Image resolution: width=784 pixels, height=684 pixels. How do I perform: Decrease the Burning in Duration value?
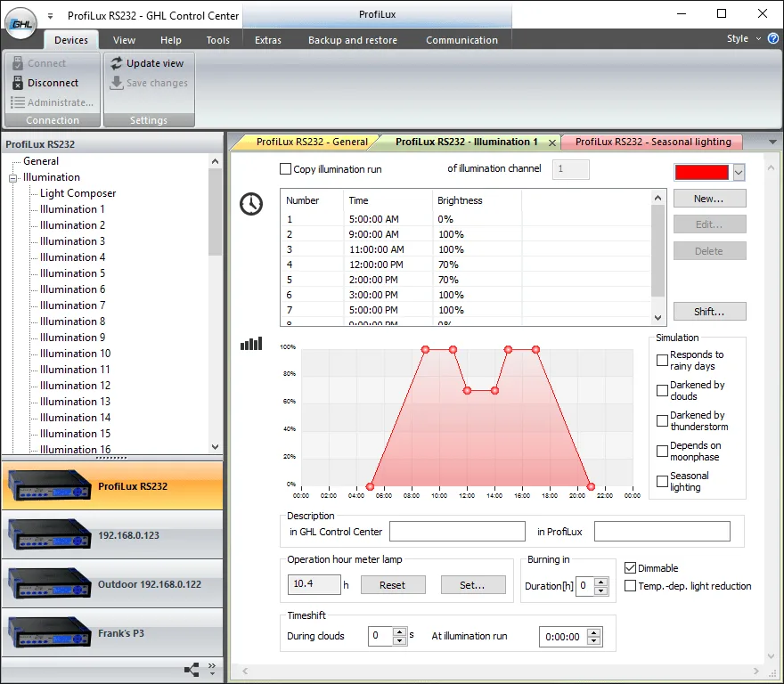click(601, 591)
